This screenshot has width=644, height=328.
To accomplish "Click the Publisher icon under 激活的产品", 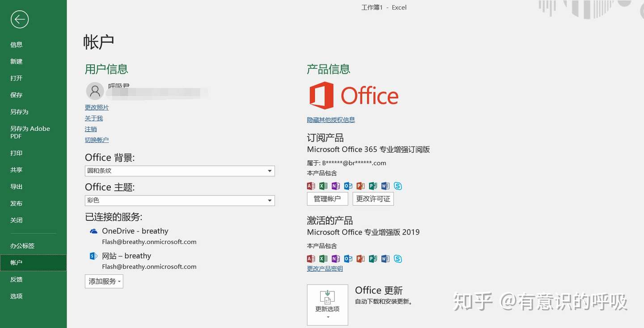I will (x=373, y=259).
